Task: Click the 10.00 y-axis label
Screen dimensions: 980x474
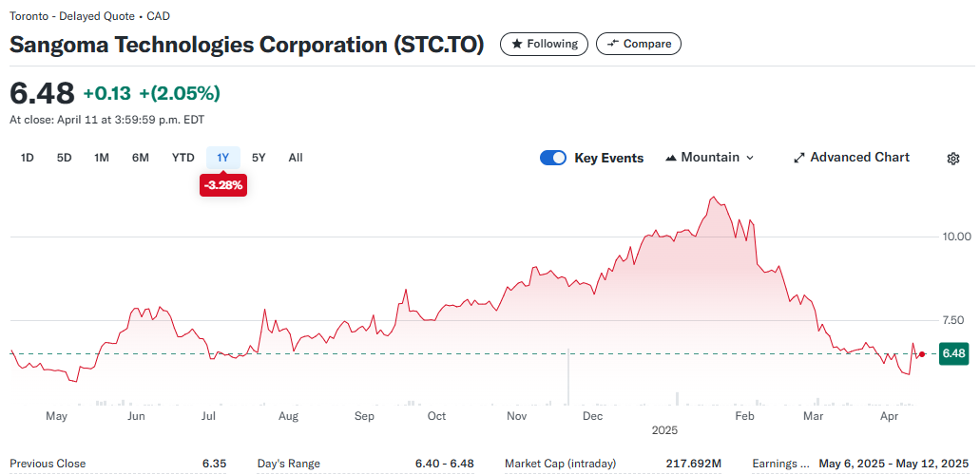Action: [x=957, y=237]
